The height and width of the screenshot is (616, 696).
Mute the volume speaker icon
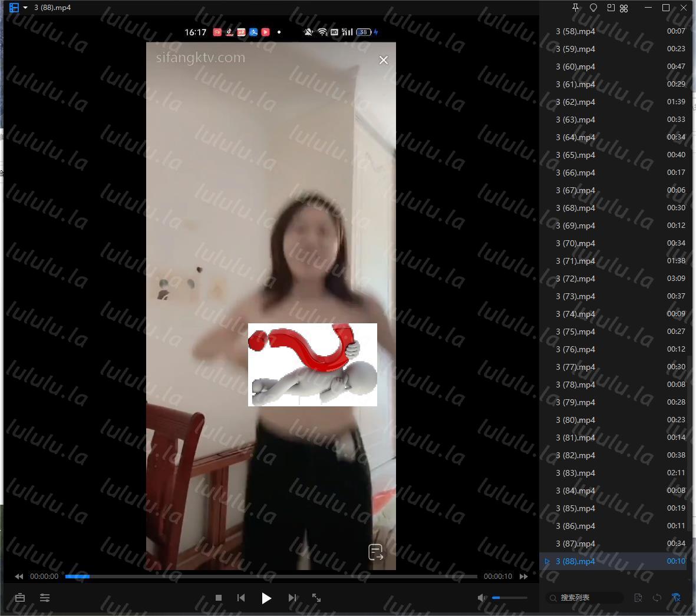(x=482, y=598)
